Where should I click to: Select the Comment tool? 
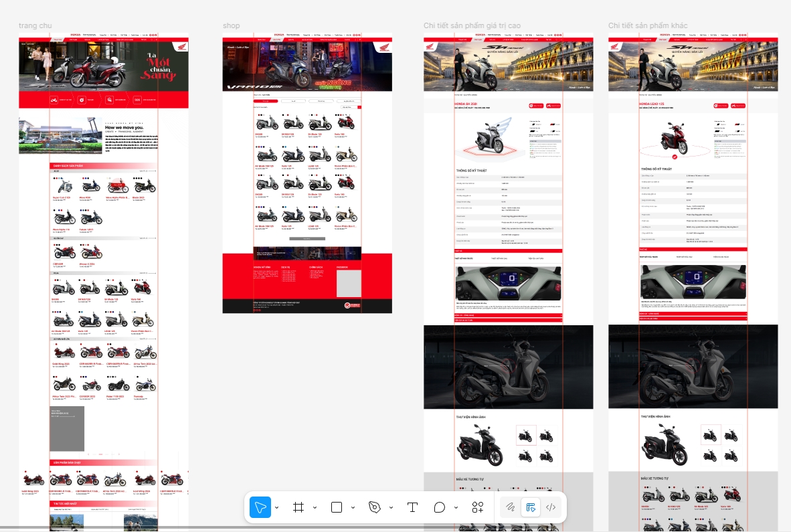click(439, 507)
